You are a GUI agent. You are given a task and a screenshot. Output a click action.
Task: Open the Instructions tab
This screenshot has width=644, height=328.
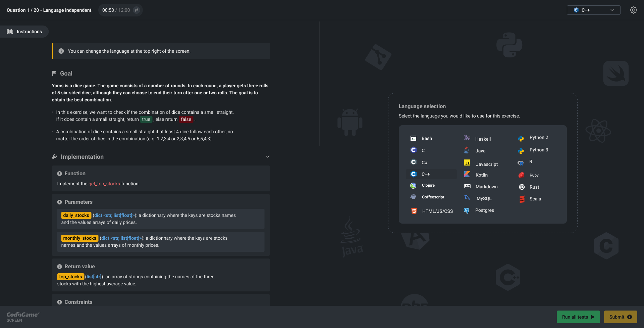(x=24, y=32)
